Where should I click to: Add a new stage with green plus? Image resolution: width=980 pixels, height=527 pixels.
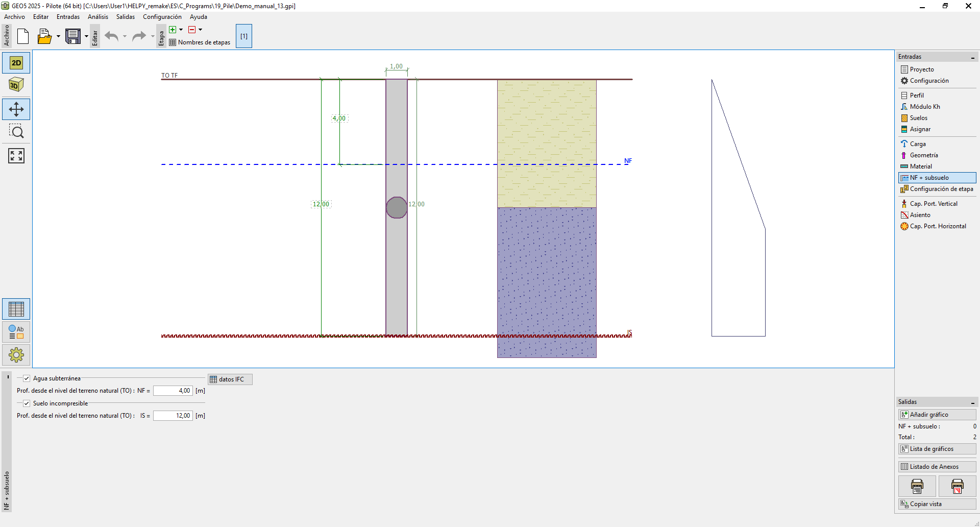[173, 30]
